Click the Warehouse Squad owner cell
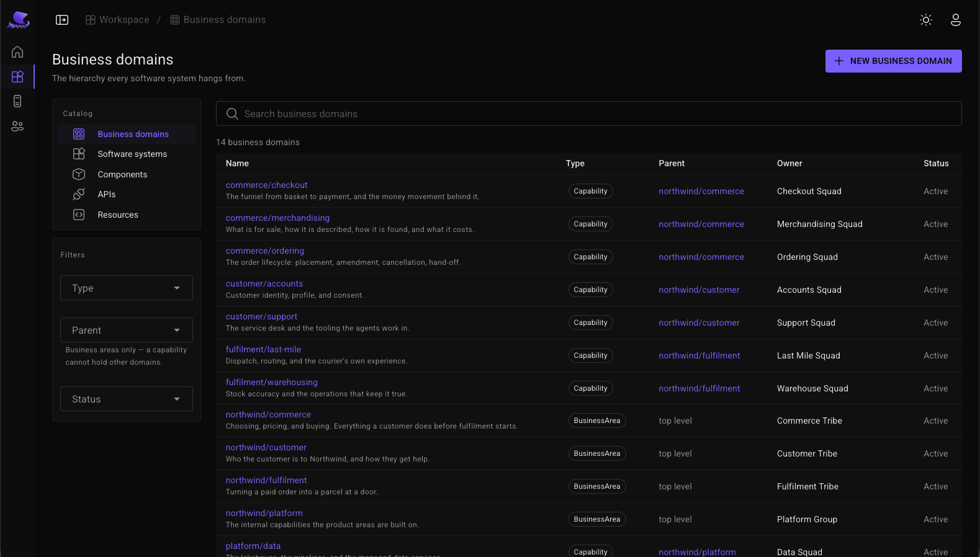Viewport: 980px width, 557px height. 812,388
